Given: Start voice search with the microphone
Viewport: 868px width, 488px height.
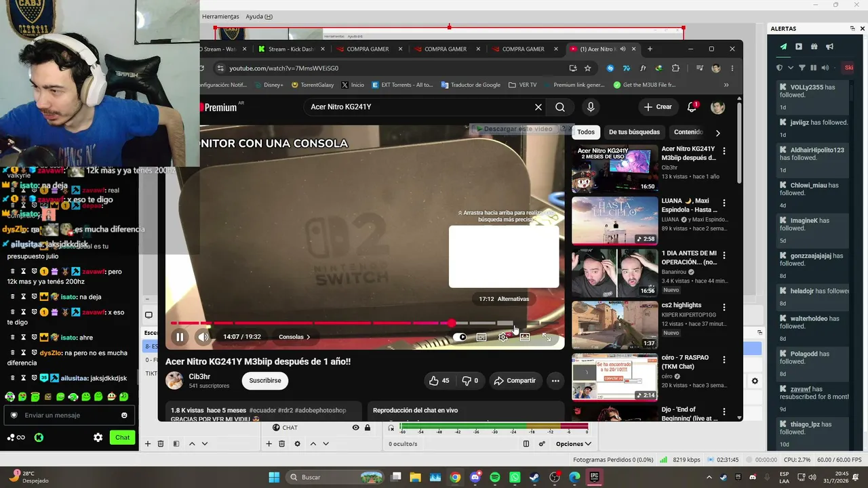Looking at the screenshot, I should coord(591,107).
